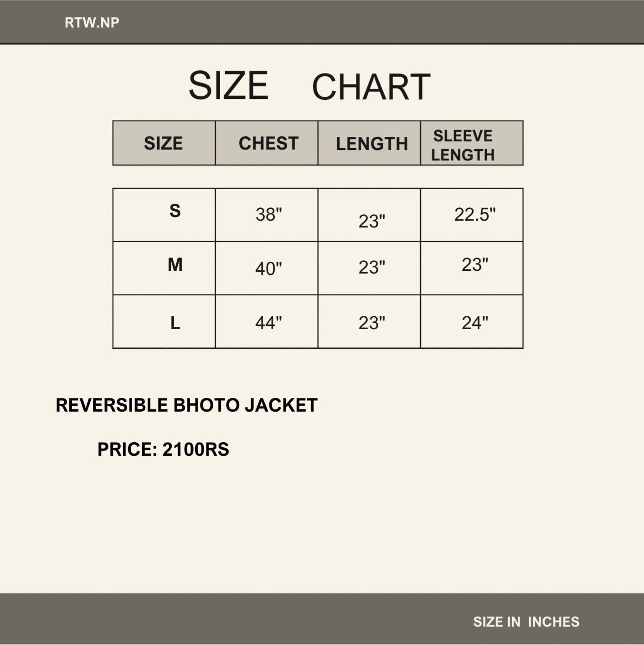
Task: Click the PRICE: 2100RS text
Action: point(163,449)
